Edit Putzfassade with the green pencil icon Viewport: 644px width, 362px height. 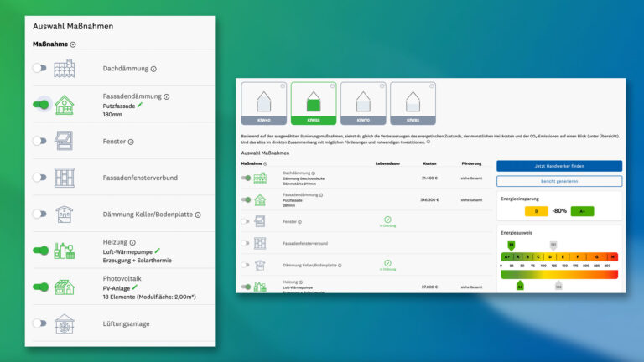click(140, 106)
